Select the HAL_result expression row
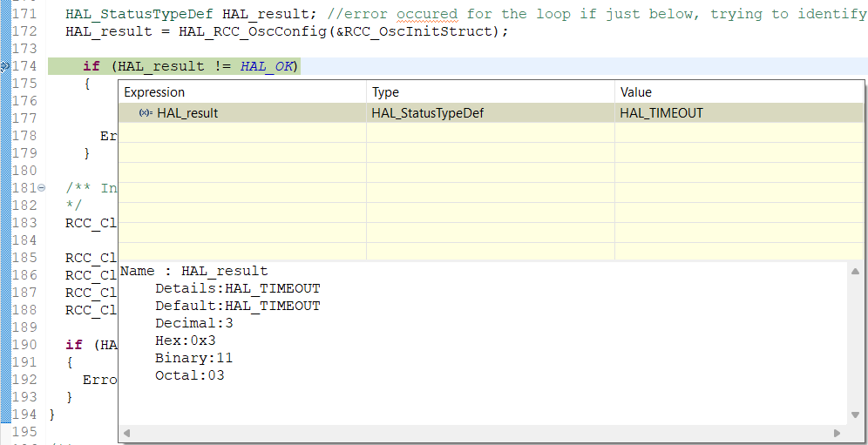Image resolution: width=868 pixels, height=445 pixels. point(187,113)
